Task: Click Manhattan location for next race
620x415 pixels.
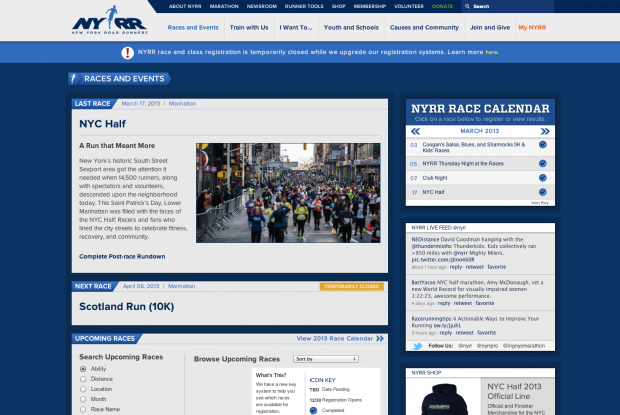Action: 181,286
